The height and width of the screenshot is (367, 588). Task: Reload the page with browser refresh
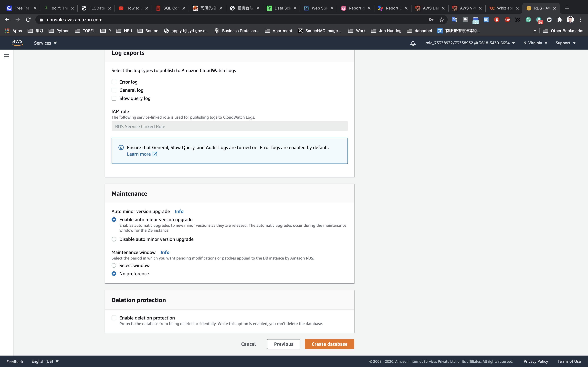coord(28,20)
